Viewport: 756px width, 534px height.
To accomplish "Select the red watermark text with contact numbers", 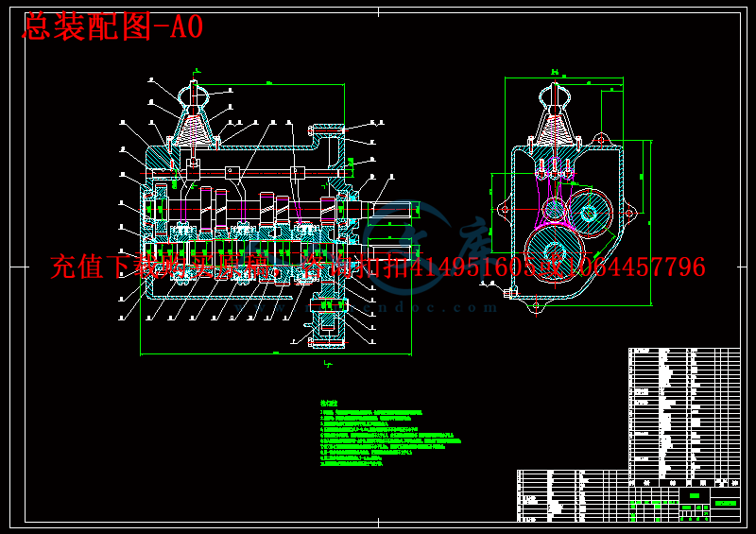I will [x=378, y=267].
